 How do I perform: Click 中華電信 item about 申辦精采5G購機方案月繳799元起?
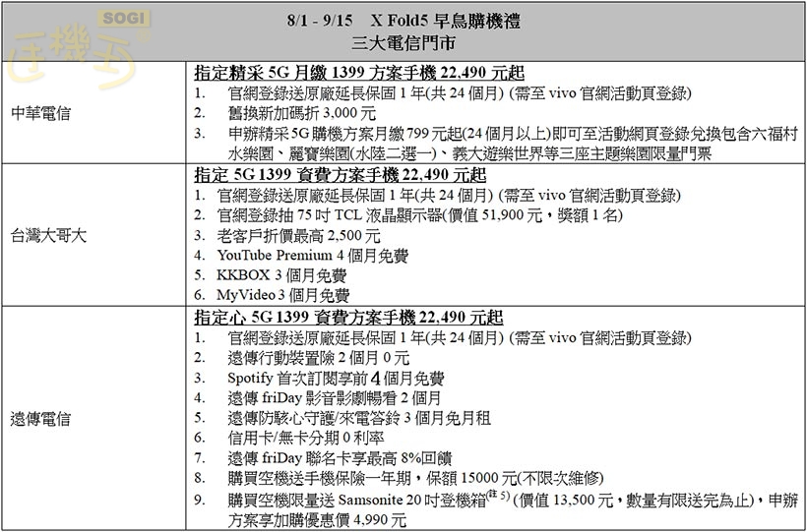pyautogui.click(x=513, y=134)
